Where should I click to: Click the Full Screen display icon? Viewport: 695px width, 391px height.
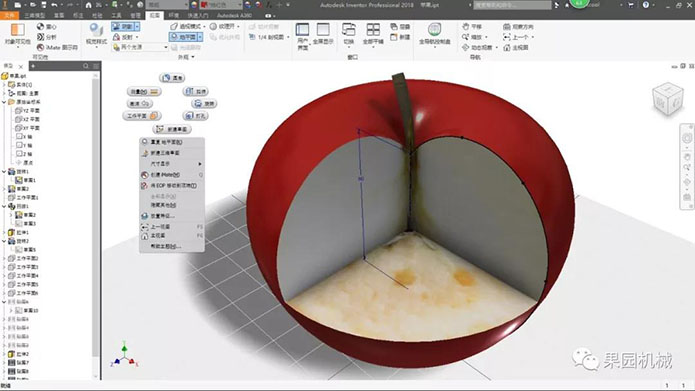[x=323, y=30]
